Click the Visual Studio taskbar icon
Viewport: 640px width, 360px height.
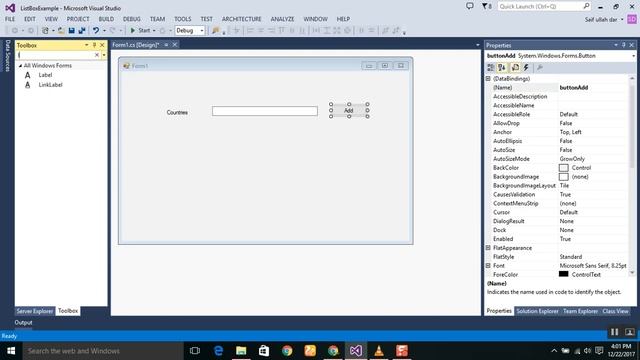tap(356, 351)
